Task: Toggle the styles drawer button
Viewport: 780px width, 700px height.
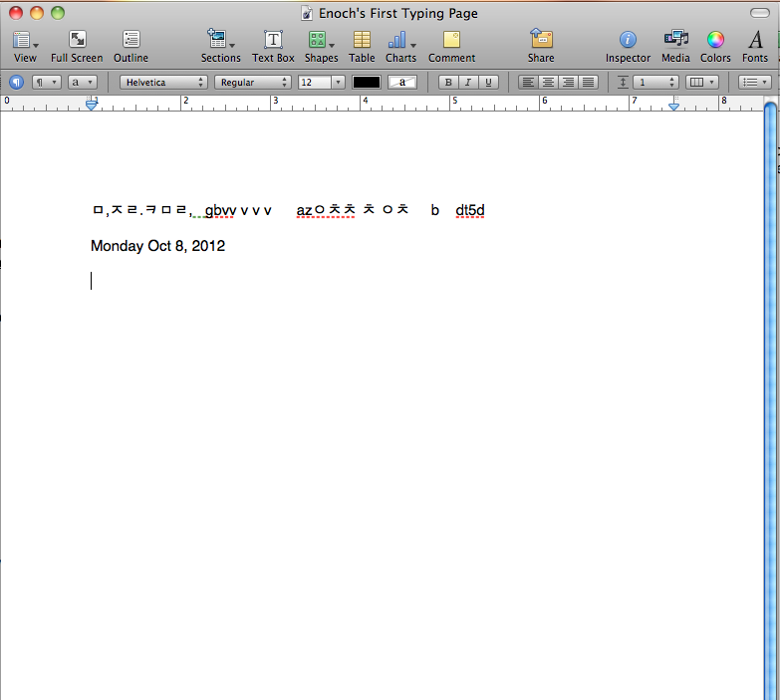Action: coord(16,82)
